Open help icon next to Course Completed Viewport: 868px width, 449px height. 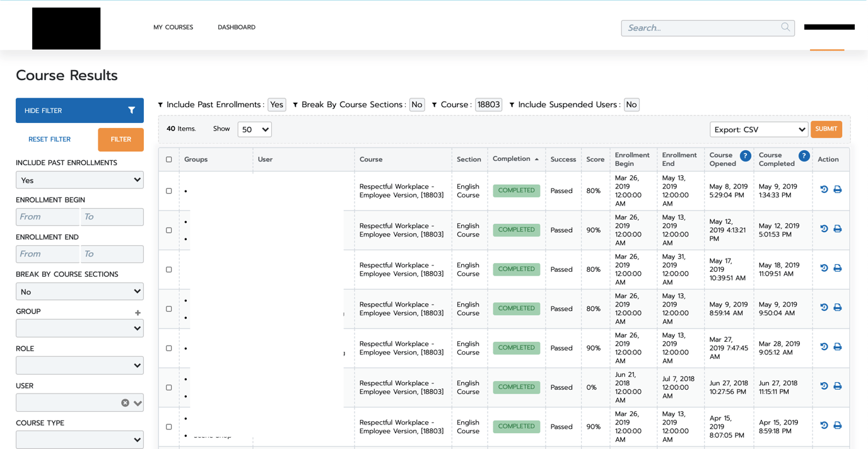click(804, 156)
